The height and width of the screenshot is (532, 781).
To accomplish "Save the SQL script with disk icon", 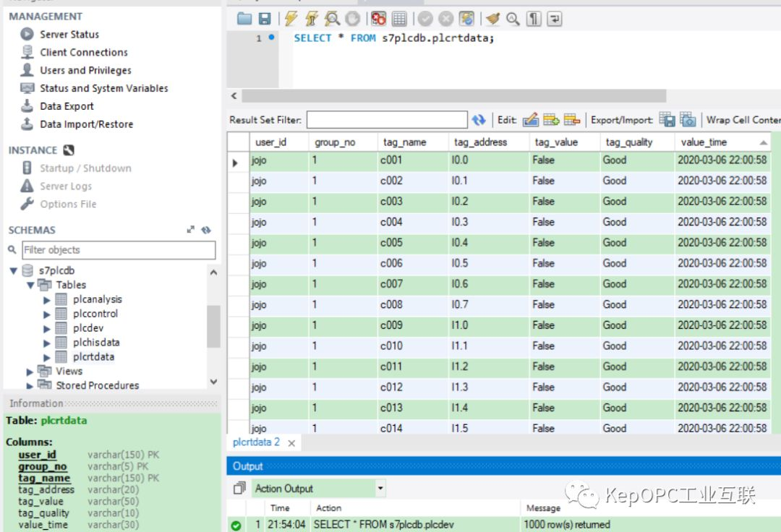I will pos(261,19).
